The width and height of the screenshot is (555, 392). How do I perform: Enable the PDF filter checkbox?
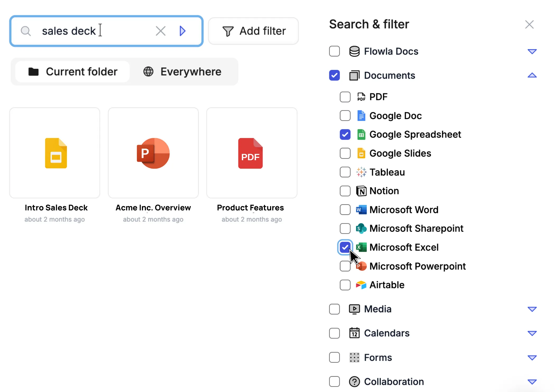345,97
